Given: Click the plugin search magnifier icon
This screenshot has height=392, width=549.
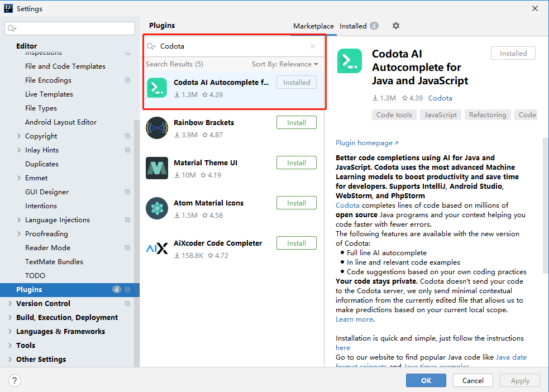Looking at the screenshot, I should 151,46.
